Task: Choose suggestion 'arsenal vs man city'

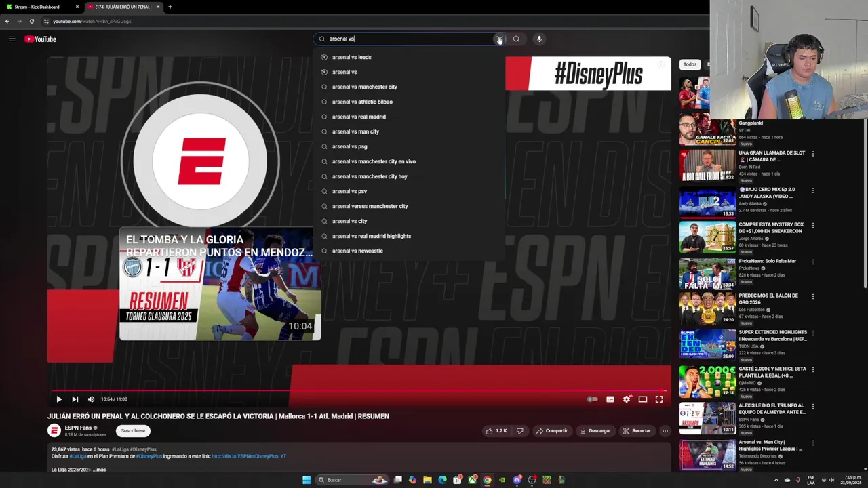Action: tap(410, 131)
